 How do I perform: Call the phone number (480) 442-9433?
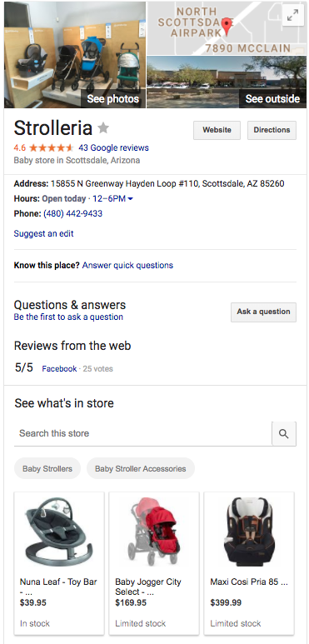coord(73,213)
